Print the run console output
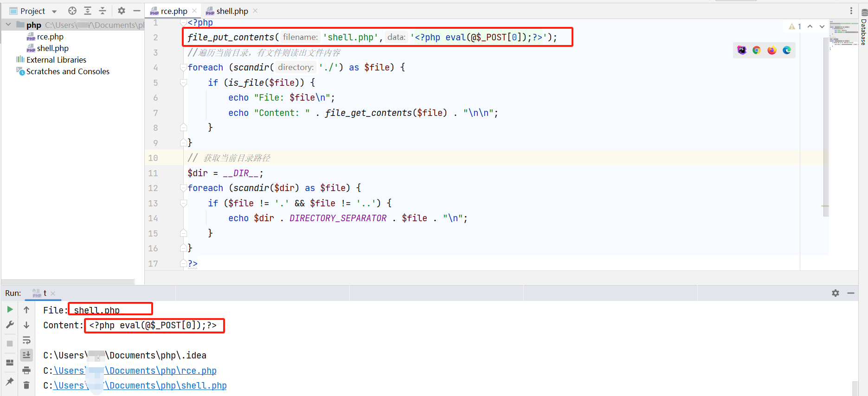The image size is (868, 396). pyautogui.click(x=26, y=370)
